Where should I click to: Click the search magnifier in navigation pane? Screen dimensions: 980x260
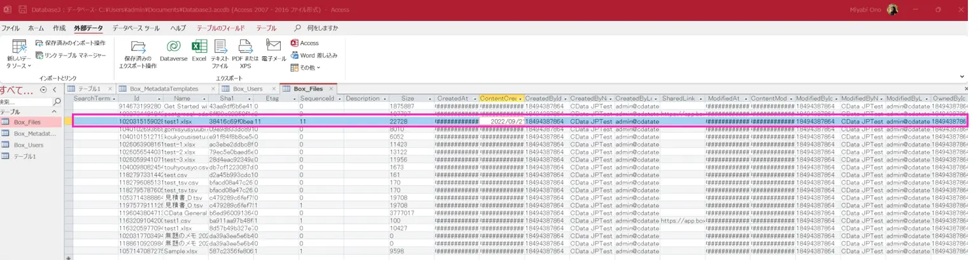(57, 101)
